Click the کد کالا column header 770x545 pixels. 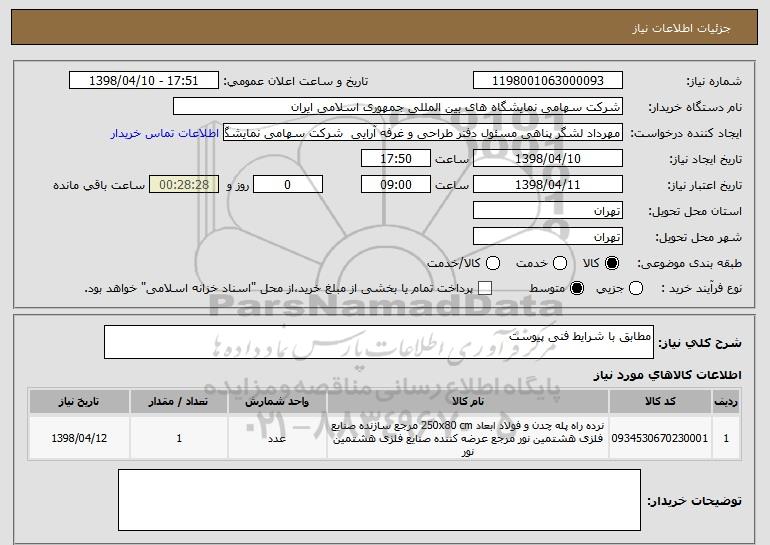click(x=660, y=402)
